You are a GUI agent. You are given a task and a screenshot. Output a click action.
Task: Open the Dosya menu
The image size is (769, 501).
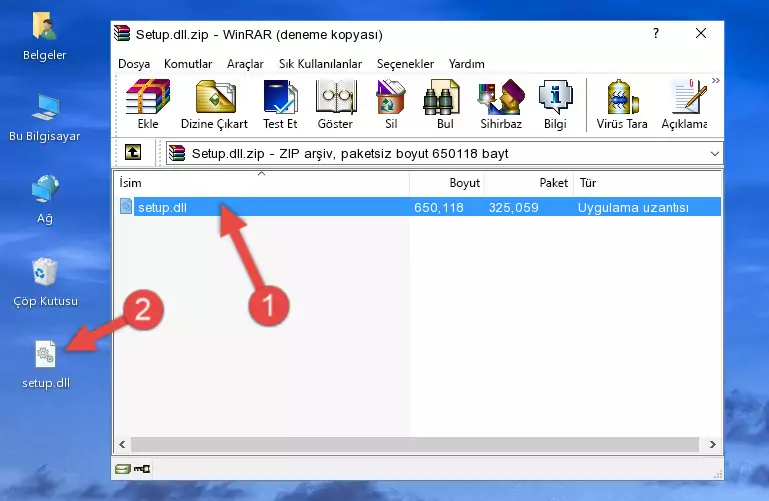[x=134, y=64]
